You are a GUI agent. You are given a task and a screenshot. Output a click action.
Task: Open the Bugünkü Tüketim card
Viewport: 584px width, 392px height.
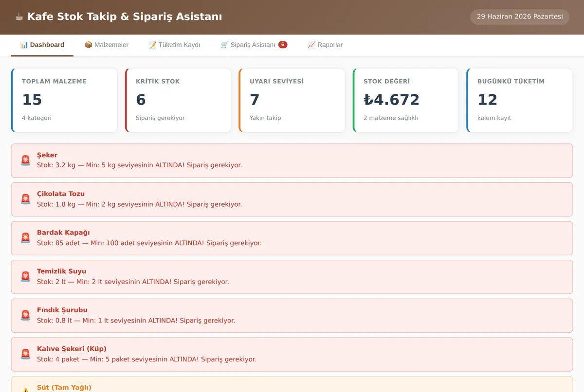pos(520,100)
